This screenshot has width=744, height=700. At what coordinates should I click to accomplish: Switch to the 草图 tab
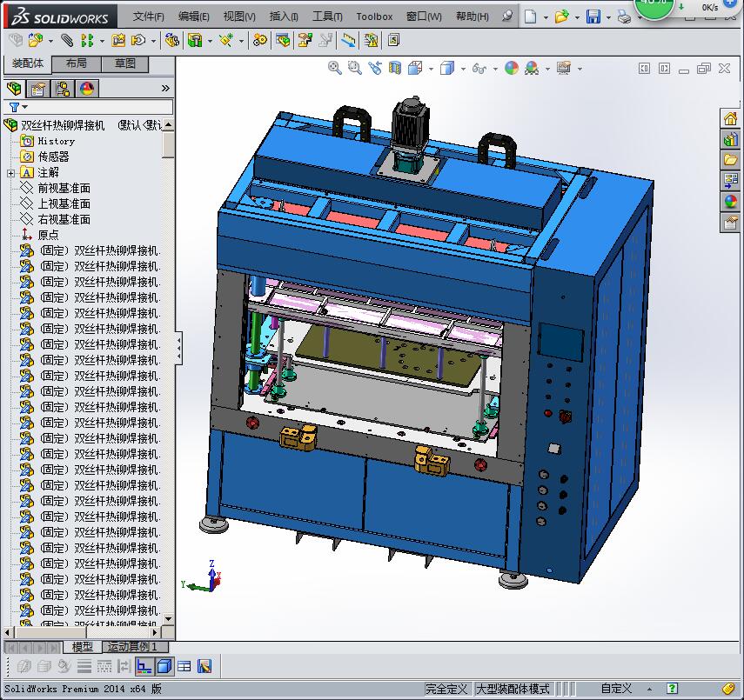[124, 64]
